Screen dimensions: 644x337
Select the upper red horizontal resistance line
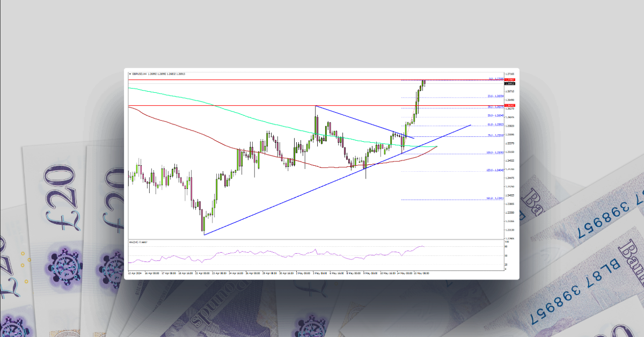click(268, 79)
